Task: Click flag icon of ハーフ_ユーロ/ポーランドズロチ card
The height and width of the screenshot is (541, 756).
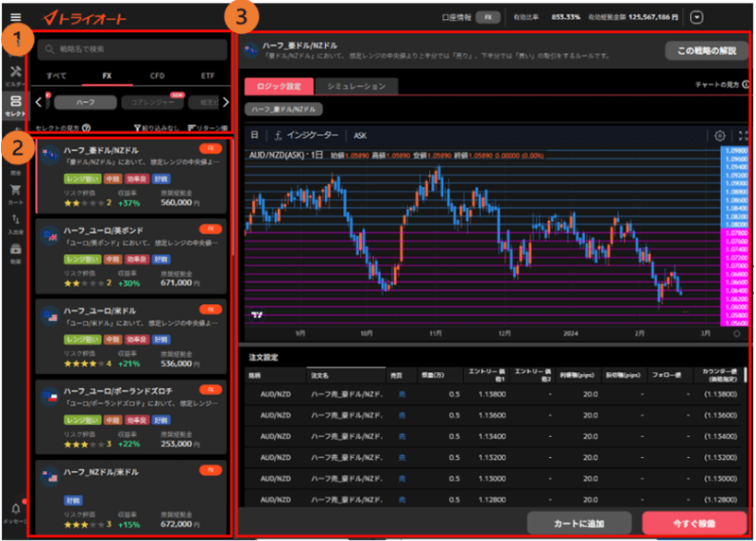Action: coord(49,397)
